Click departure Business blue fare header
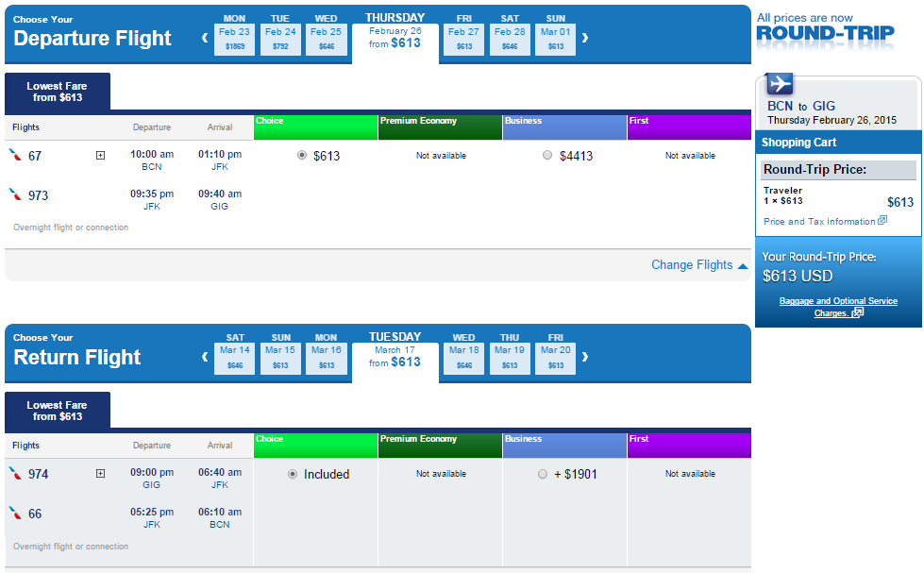The image size is (924, 573). [564, 127]
